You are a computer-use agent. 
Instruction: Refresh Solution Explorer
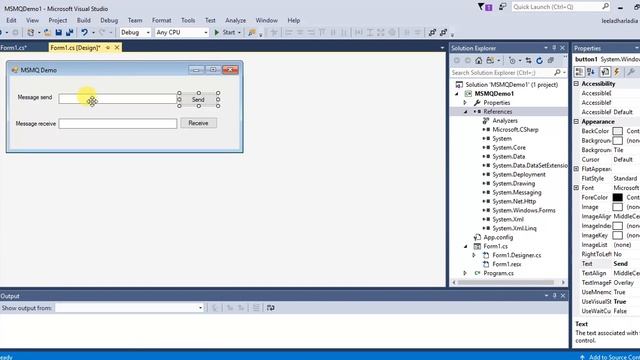pyautogui.click(x=540, y=60)
